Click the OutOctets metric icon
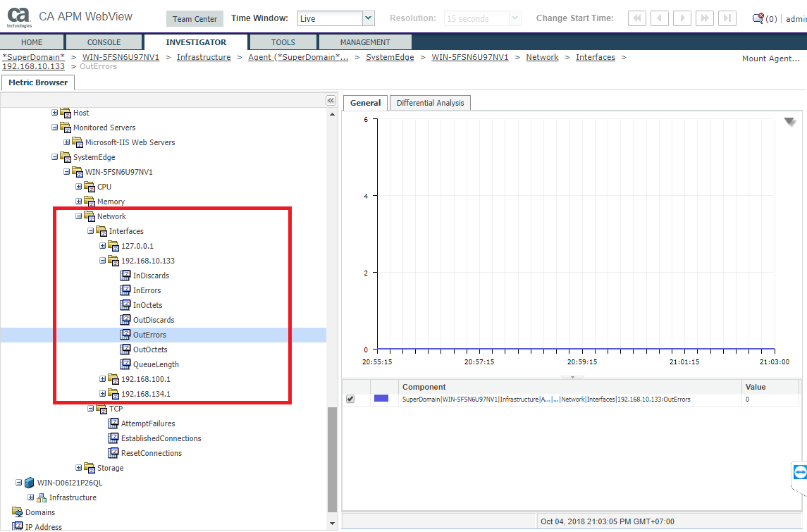The height and width of the screenshot is (532, 807). pos(125,349)
